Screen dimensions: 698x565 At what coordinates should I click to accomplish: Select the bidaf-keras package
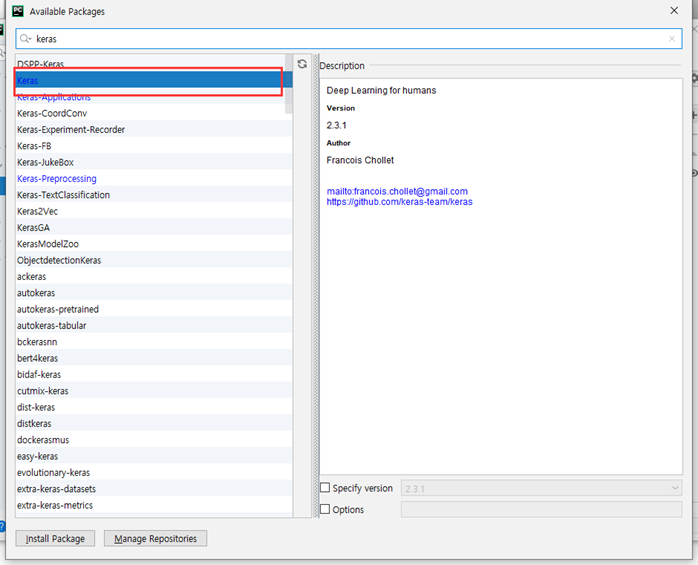(154, 374)
